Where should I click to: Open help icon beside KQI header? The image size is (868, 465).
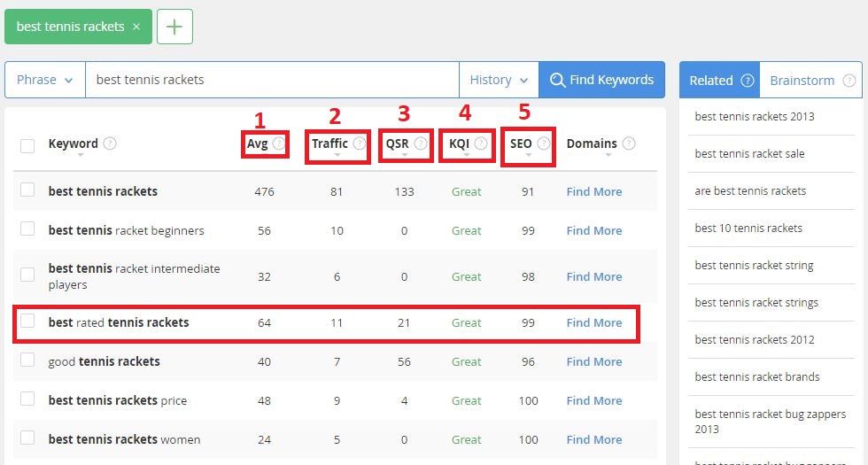click(481, 143)
